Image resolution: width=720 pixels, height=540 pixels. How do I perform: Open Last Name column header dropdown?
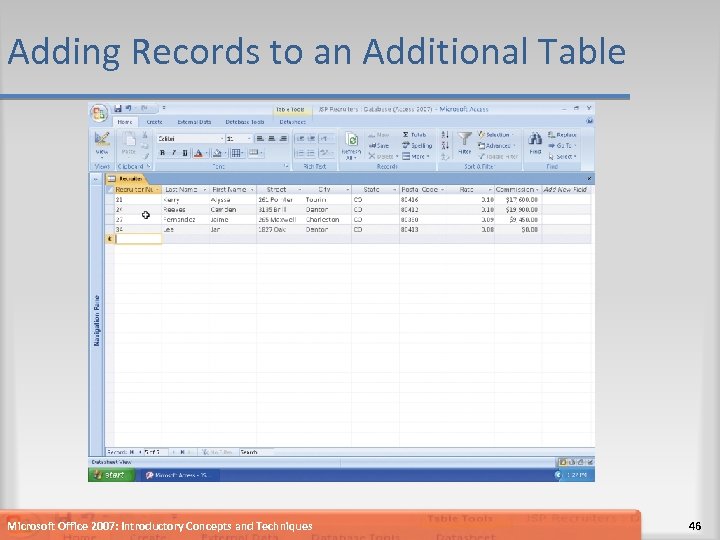(205, 190)
